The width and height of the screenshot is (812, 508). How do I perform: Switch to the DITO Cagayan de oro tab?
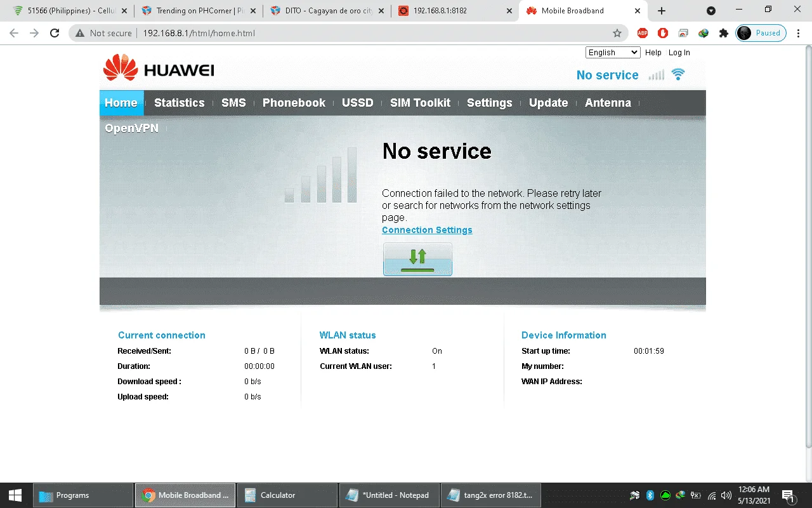click(x=325, y=11)
